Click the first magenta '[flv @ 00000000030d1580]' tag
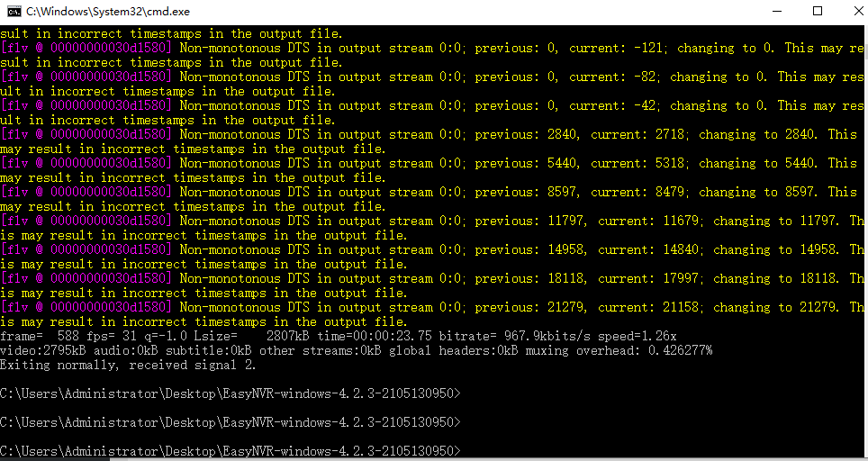This screenshot has height=461, width=868. coord(86,48)
